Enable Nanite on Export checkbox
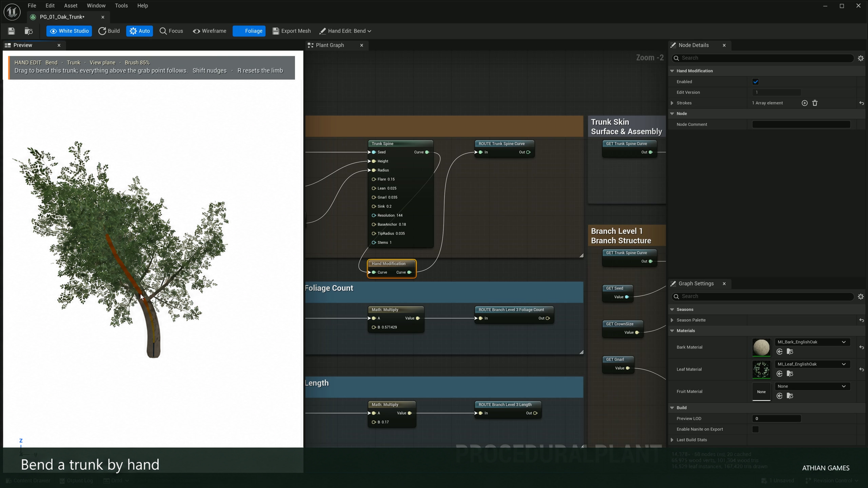Viewport: 868px width, 488px height. click(755, 429)
